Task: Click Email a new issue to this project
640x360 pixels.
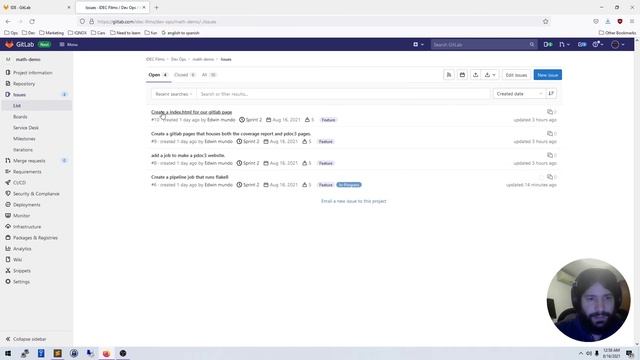Action: pos(353,201)
